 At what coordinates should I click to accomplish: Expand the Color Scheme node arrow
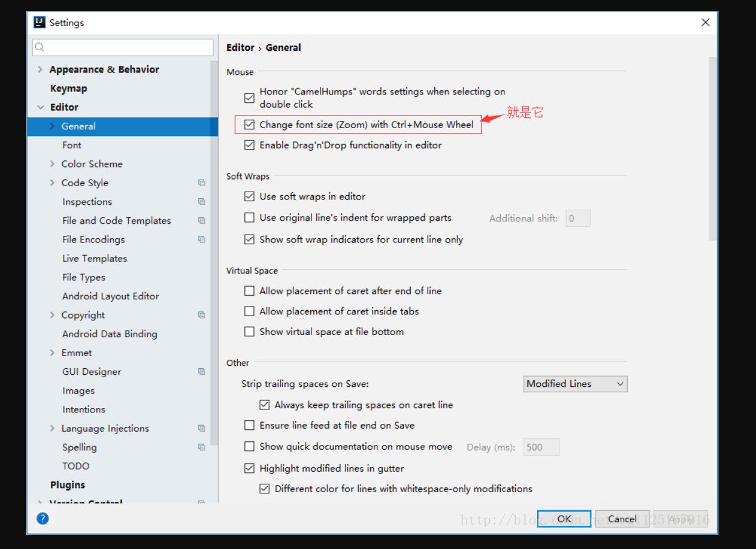pyautogui.click(x=52, y=164)
